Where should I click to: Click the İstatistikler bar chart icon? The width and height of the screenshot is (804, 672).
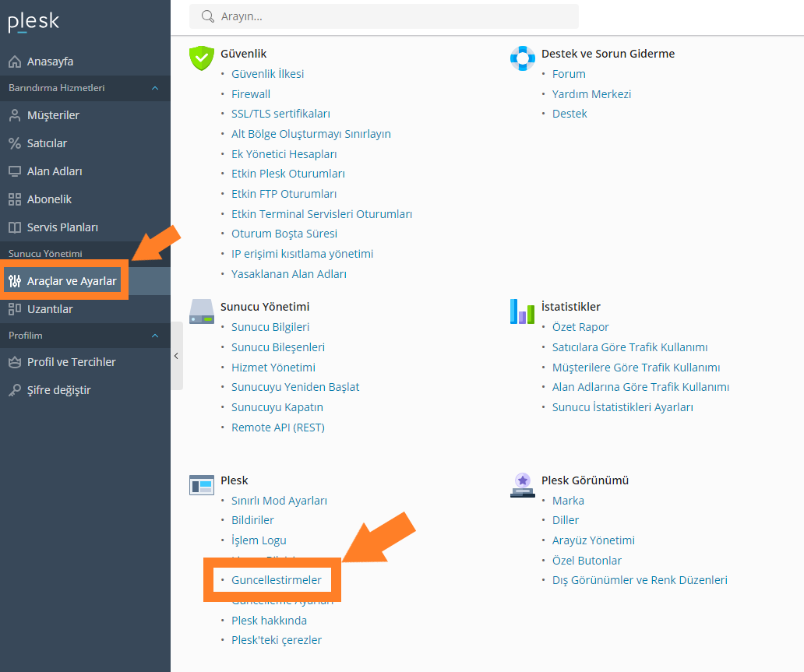522,311
